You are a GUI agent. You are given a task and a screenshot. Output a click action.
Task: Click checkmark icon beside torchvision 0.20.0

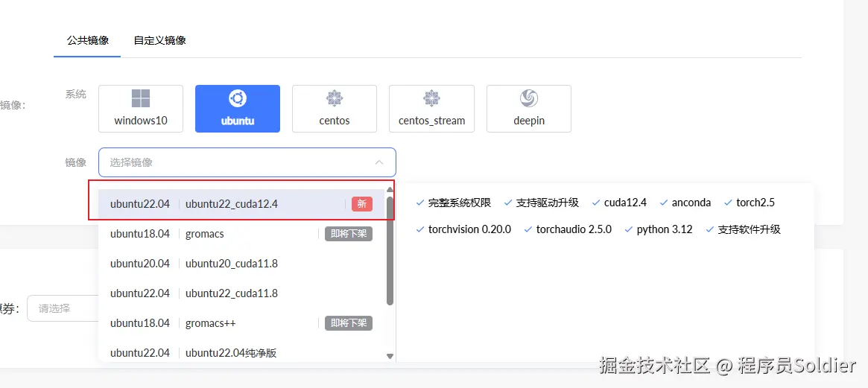coord(419,229)
